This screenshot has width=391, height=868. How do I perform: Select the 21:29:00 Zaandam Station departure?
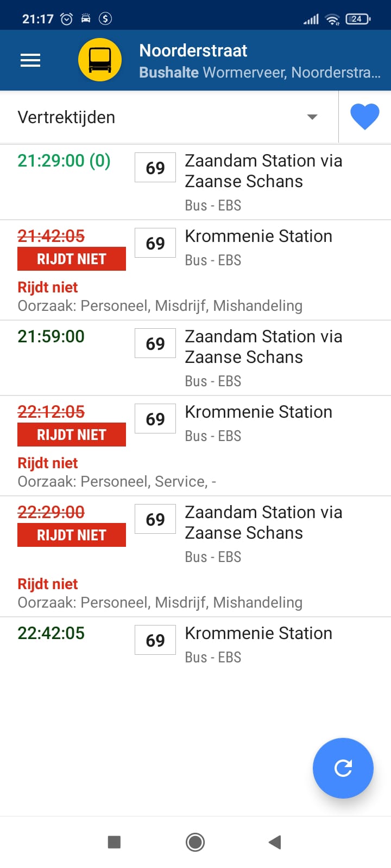click(195, 182)
